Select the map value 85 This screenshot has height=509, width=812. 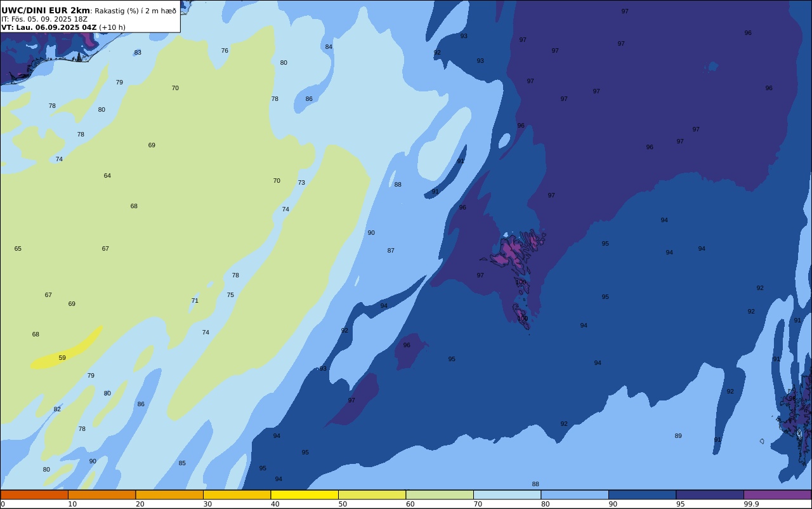(x=182, y=463)
